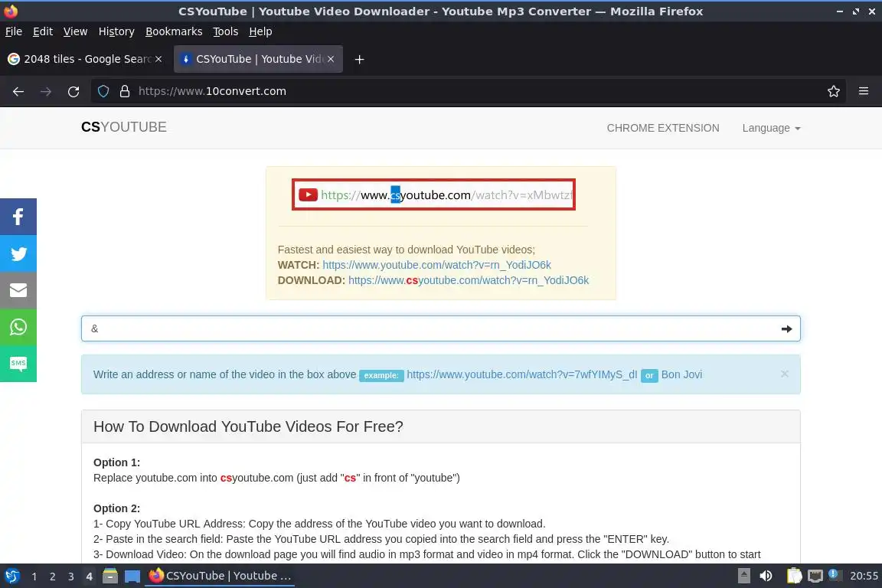The width and height of the screenshot is (882, 588).
Task: Click show desktop icon in taskbar
Action: 132,577
